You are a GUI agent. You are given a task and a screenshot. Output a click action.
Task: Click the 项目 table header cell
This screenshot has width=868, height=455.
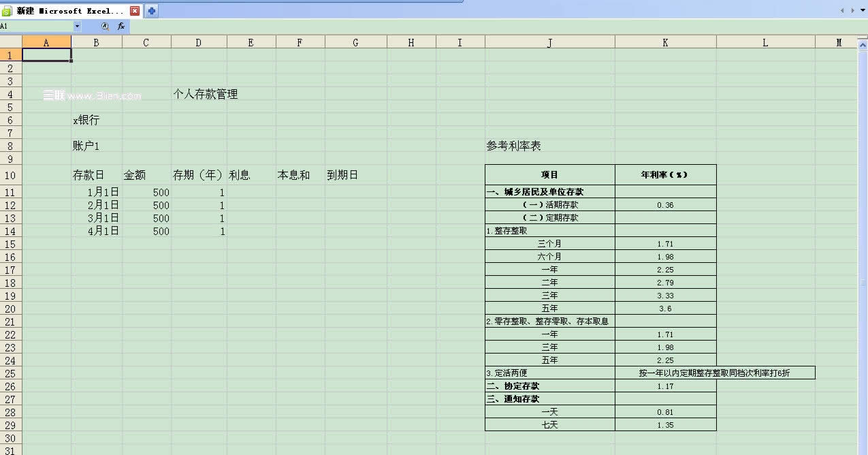pyautogui.click(x=550, y=175)
